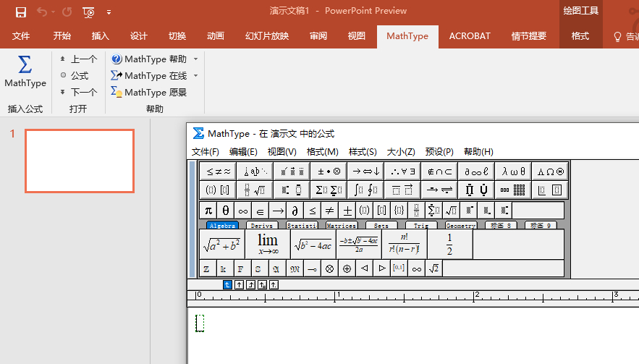Insert the quadratic formula expression
Image resolution: width=639 pixels, height=364 pixels.
[359, 244]
